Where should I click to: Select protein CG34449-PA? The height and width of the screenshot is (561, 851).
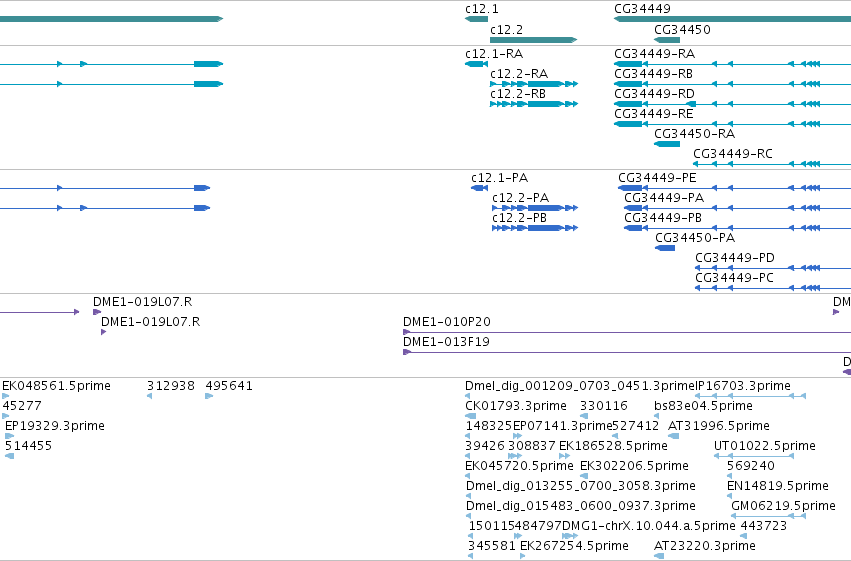pyautogui.click(x=664, y=198)
